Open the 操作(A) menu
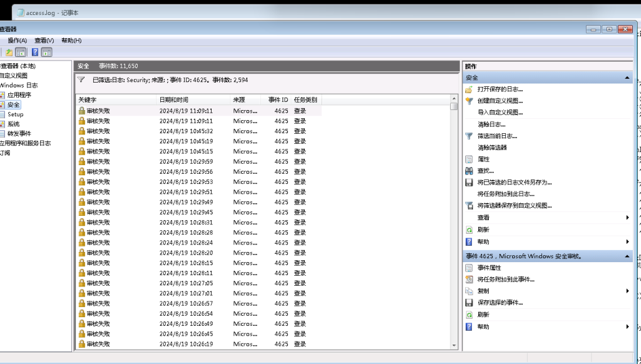Viewport: 641px width, 364px height. point(17,41)
